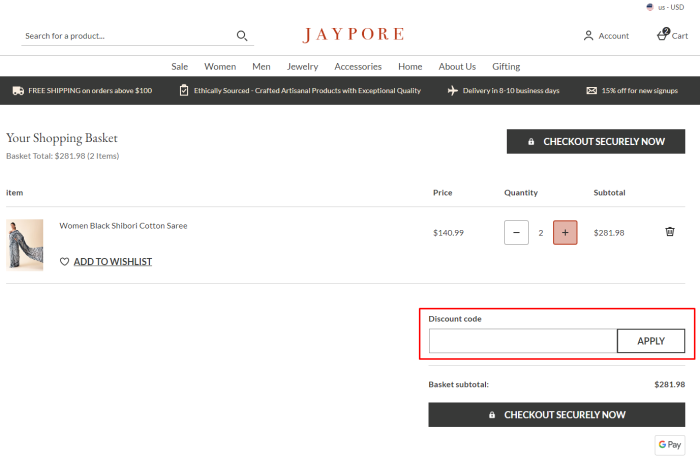Delete the saree using trash icon

[670, 231]
